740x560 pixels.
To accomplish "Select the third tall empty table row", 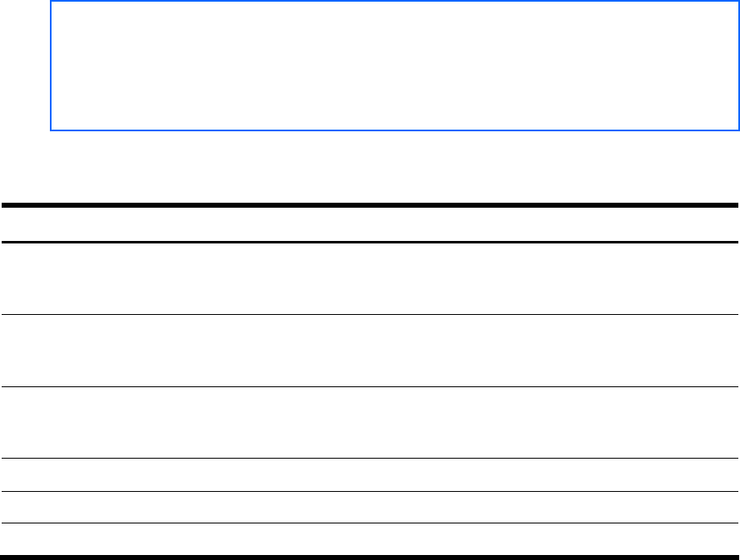I will pyautogui.click(x=370, y=422).
